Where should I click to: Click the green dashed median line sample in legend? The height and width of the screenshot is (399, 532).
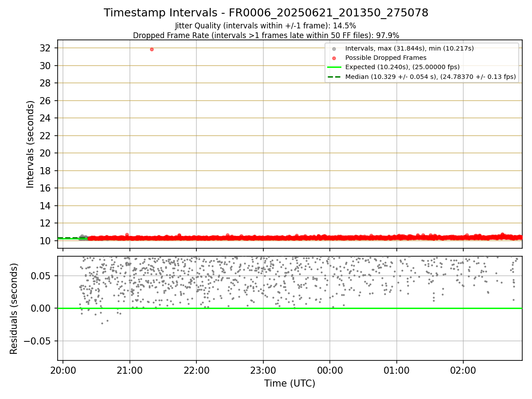pos(334,77)
